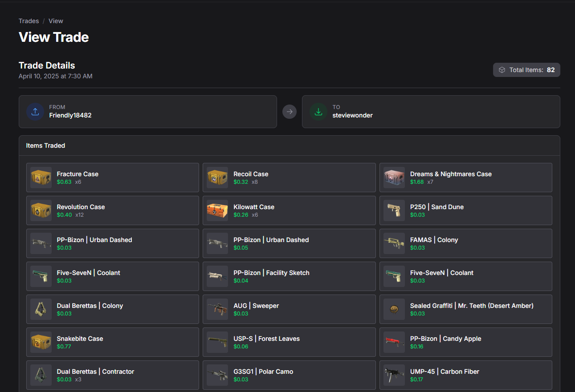Click the arrow icon between sender and receiver
This screenshot has width=575, height=392.
(x=290, y=112)
